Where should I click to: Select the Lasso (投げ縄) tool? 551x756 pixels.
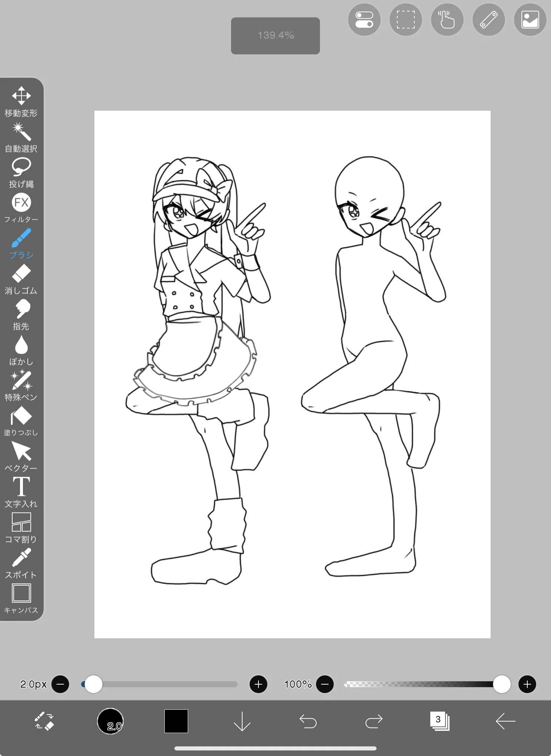[x=21, y=173]
